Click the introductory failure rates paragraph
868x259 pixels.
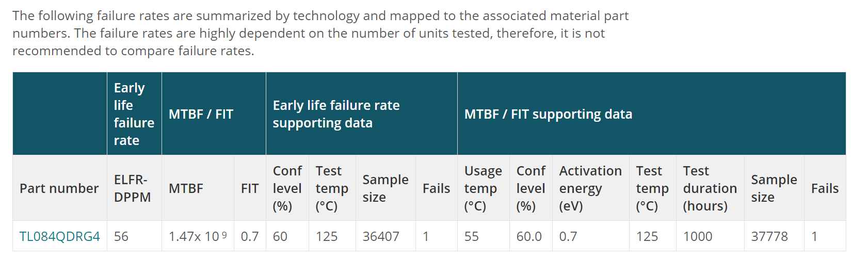320,34
